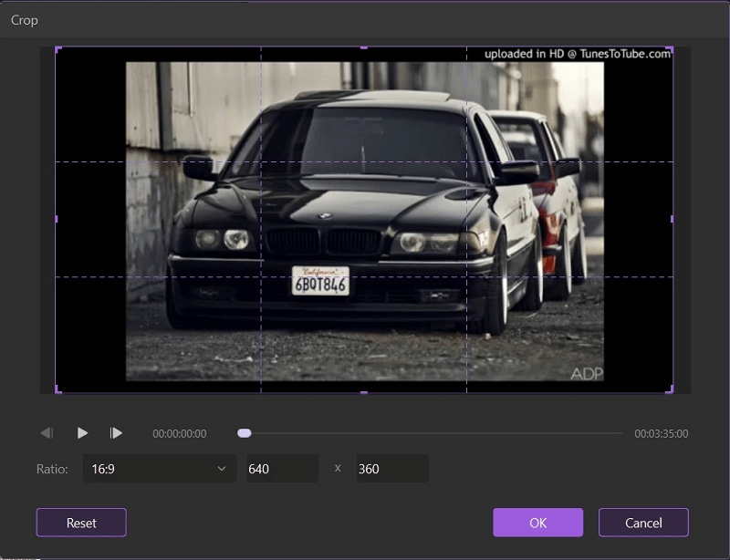Screen dimensions: 730x560
Task: Click the current timecode 00:00:00:00
Action: pyautogui.click(x=179, y=433)
